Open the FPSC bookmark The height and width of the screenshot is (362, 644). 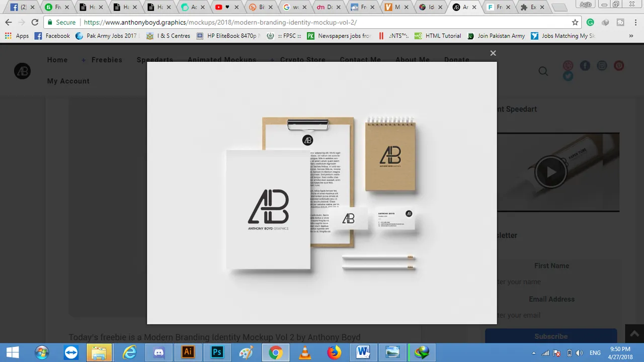click(284, 36)
